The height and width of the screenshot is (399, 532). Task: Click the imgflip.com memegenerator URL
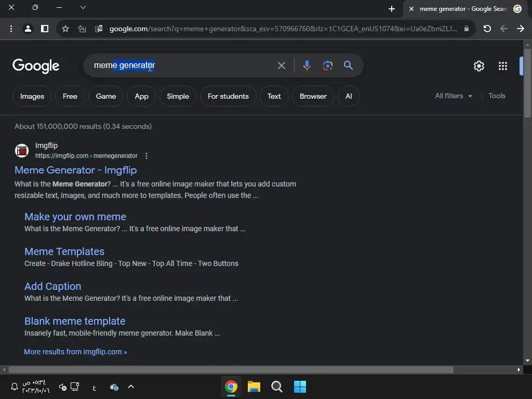tap(86, 156)
